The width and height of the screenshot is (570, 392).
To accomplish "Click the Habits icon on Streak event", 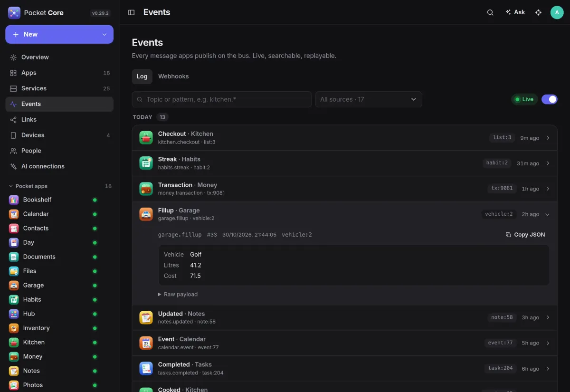I will tap(146, 163).
